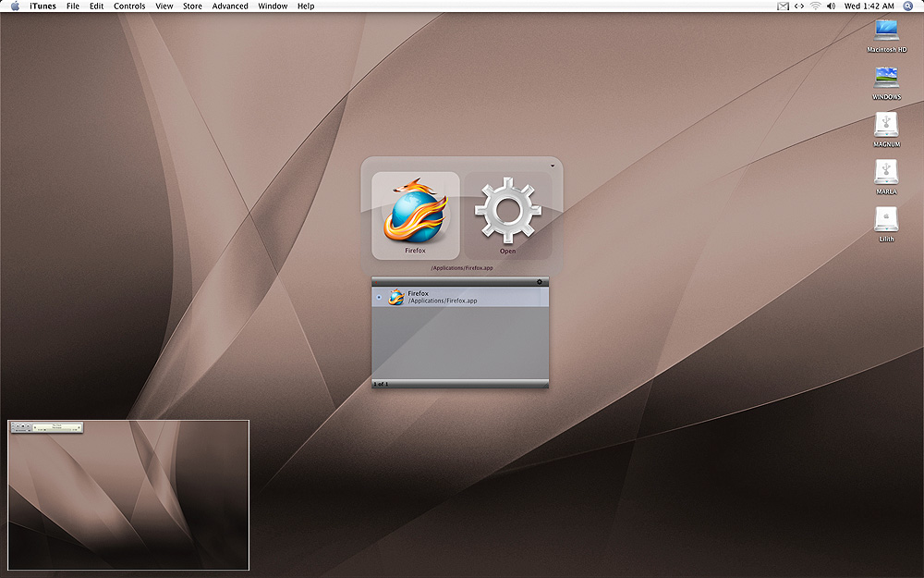
Task: Open the volume menu bar icon
Action: tap(832, 6)
